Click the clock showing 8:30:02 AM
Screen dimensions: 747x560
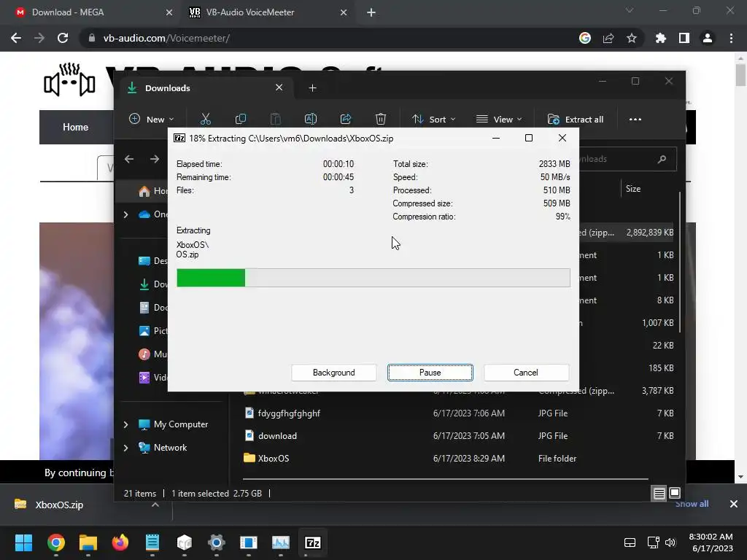[x=711, y=537]
